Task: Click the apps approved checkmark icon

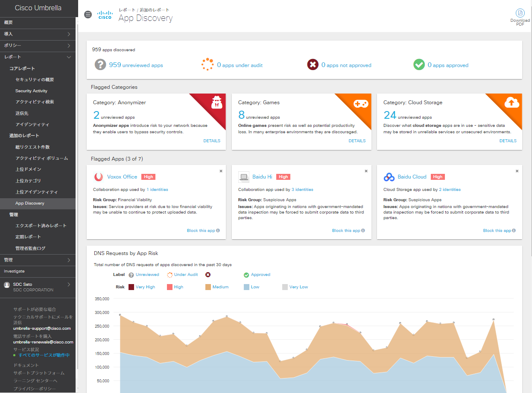Action: [419, 65]
